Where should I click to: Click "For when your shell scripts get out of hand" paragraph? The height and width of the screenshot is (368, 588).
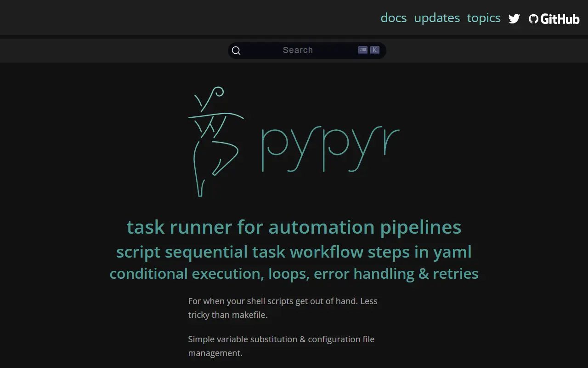coord(283,308)
